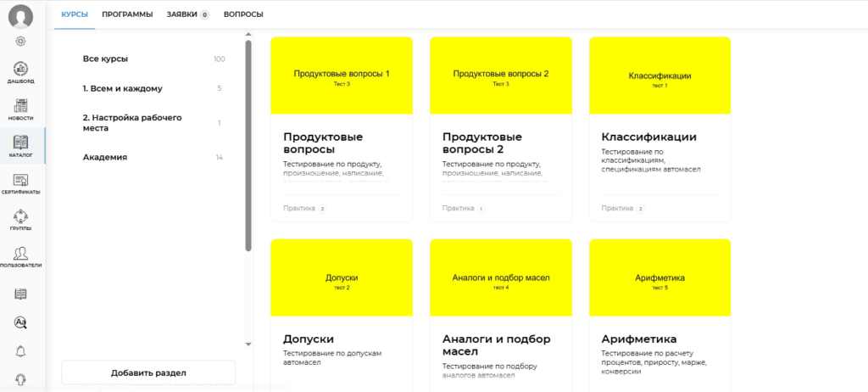Click the category list scroll up arrow

248,35
